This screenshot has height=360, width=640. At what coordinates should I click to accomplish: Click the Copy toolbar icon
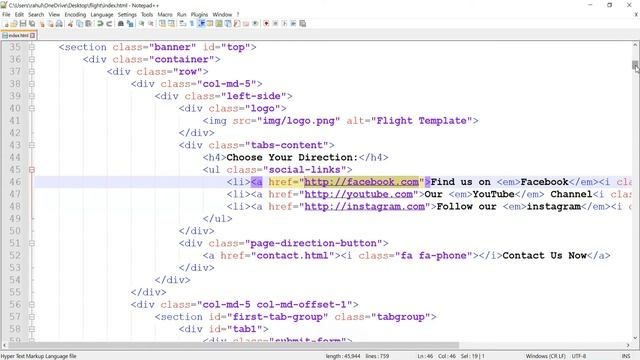click(x=80, y=24)
